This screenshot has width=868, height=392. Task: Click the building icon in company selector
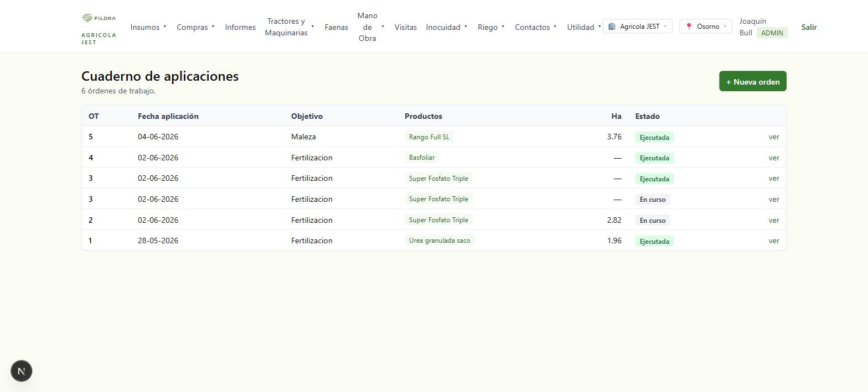pyautogui.click(x=612, y=26)
